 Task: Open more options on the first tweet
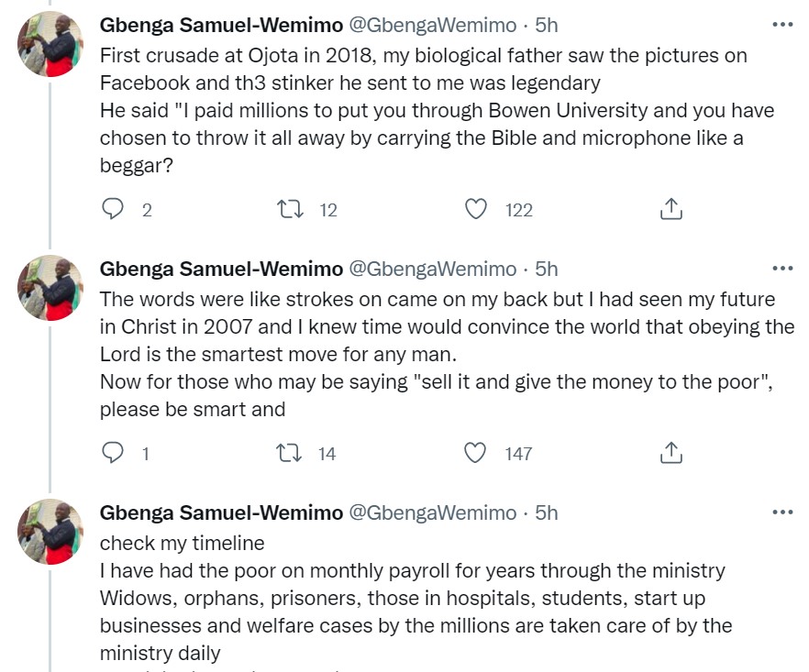click(781, 25)
